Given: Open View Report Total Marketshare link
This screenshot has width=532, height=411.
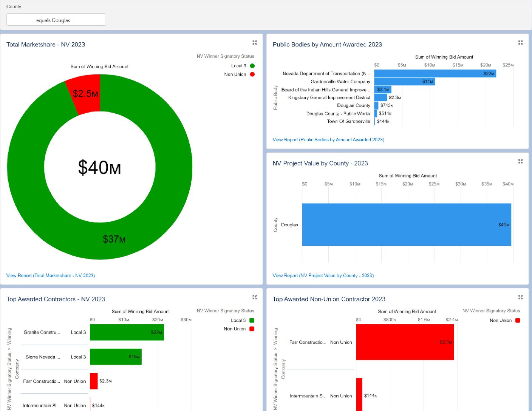Looking at the screenshot, I should [51, 275].
